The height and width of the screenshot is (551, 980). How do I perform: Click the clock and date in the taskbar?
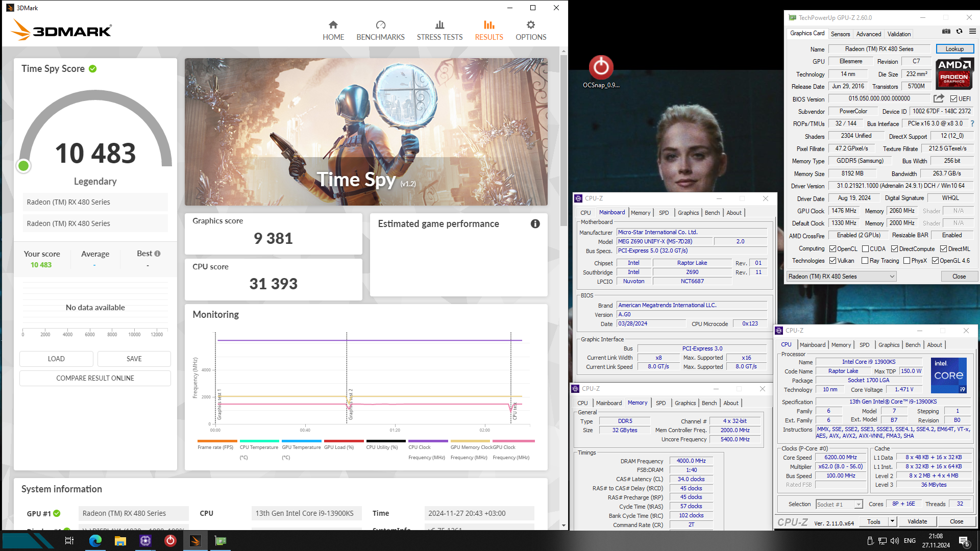coord(936,541)
